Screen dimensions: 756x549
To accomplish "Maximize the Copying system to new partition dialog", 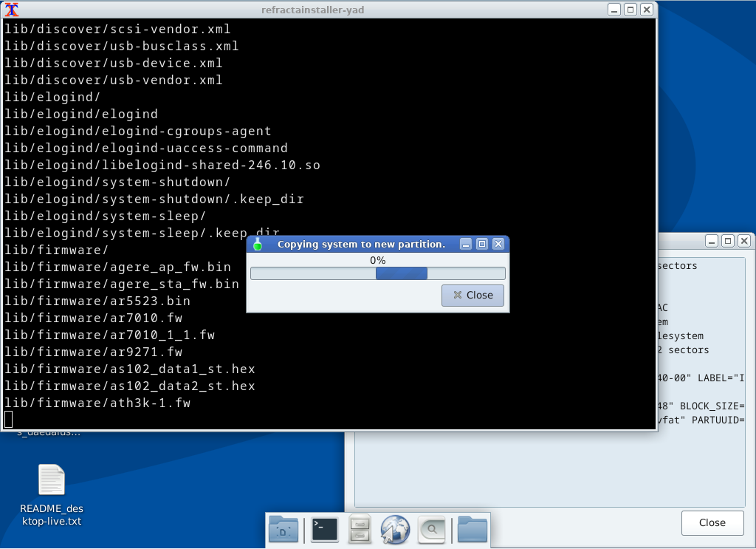I will [x=482, y=244].
